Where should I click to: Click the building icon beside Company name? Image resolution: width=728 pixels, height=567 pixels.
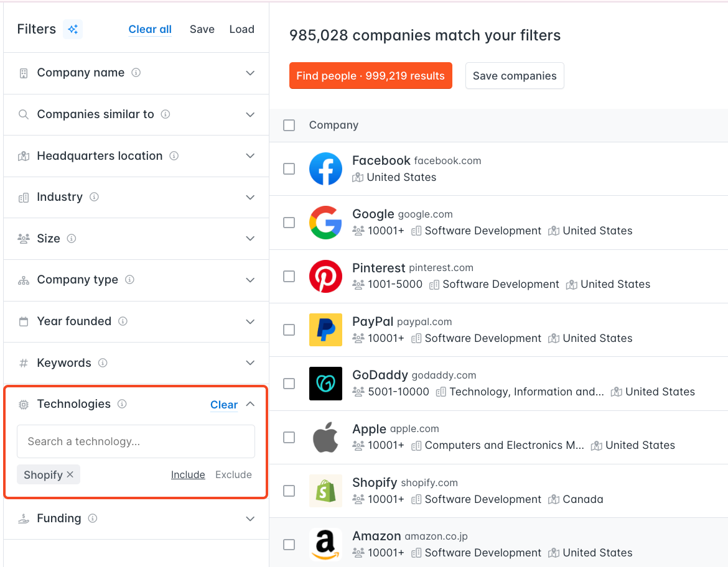pyautogui.click(x=24, y=73)
